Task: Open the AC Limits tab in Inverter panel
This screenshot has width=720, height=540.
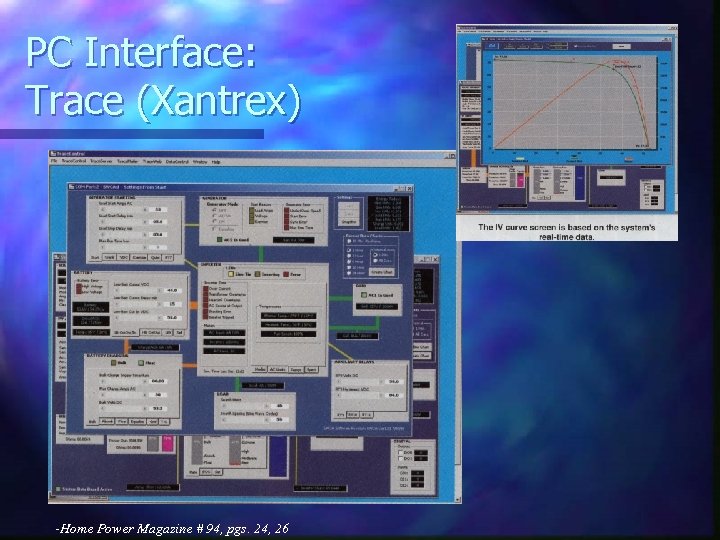Action: (x=278, y=369)
